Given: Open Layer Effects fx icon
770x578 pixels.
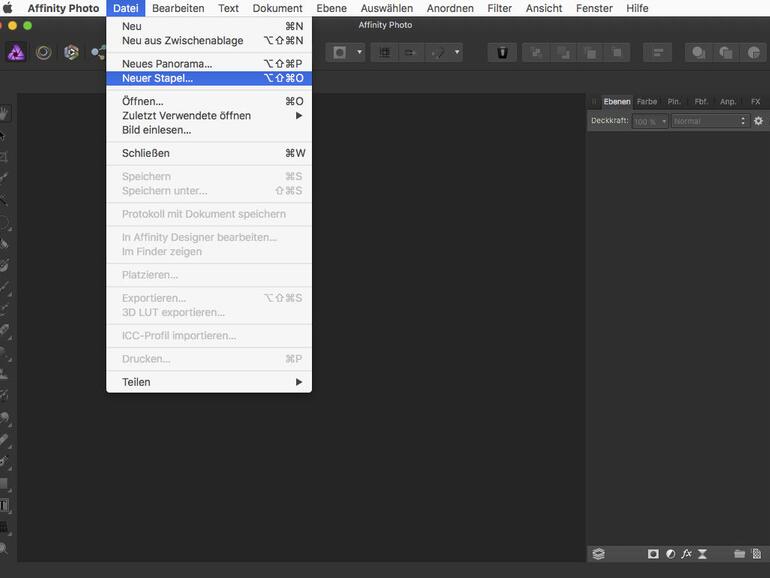Looking at the screenshot, I should (687, 554).
